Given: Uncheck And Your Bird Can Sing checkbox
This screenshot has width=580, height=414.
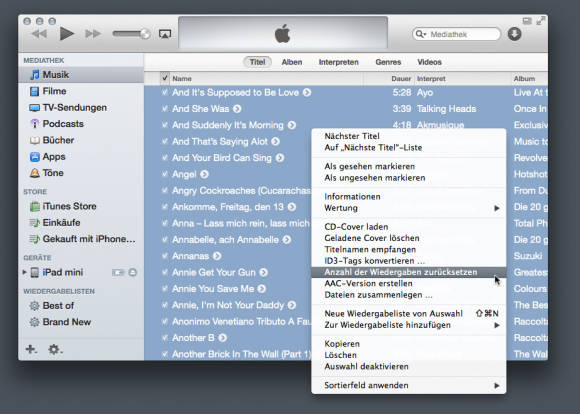Looking at the screenshot, I should pos(165,158).
